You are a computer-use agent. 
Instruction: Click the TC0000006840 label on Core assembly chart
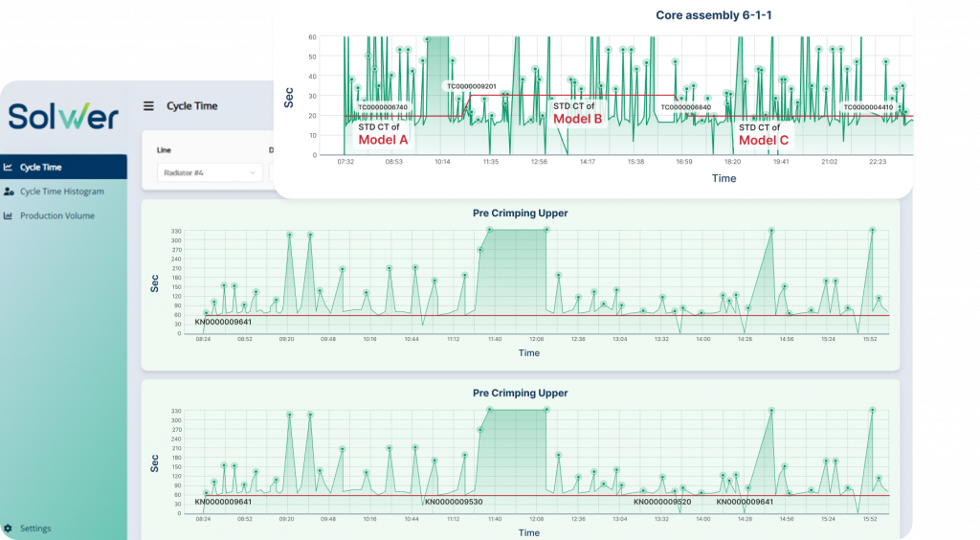point(686,107)
